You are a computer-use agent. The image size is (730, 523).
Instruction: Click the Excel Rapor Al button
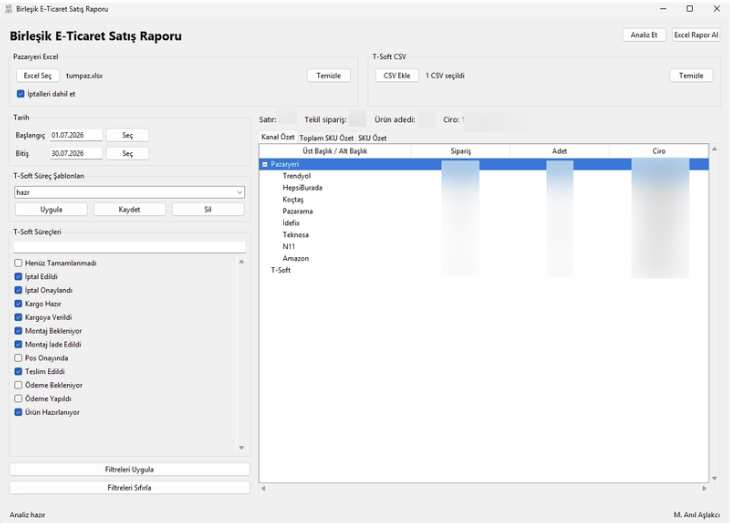pyautogui.click(x=696, y=35)
